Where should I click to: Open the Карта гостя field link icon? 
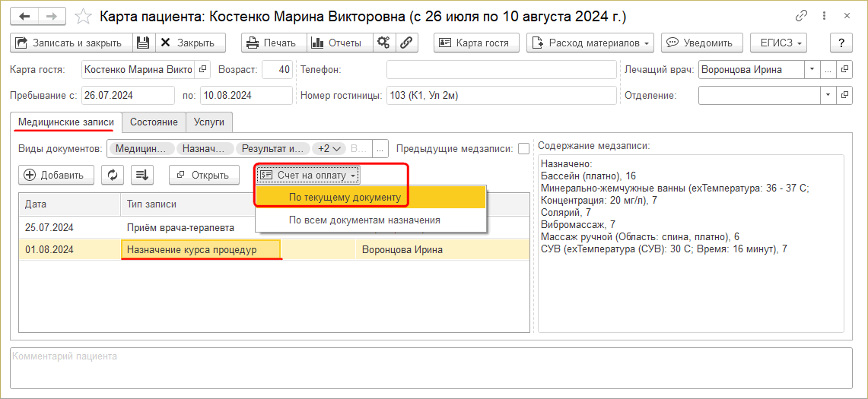point(202,70)
